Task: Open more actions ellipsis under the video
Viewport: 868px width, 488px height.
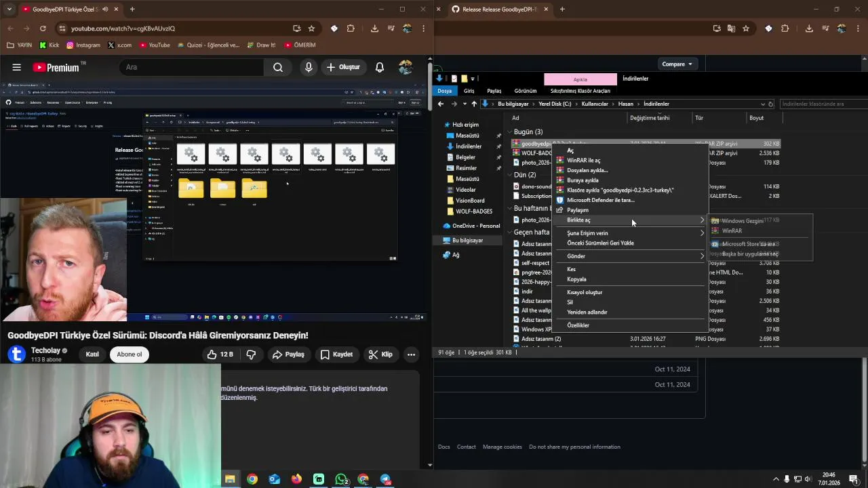Action: click(411, 354)
